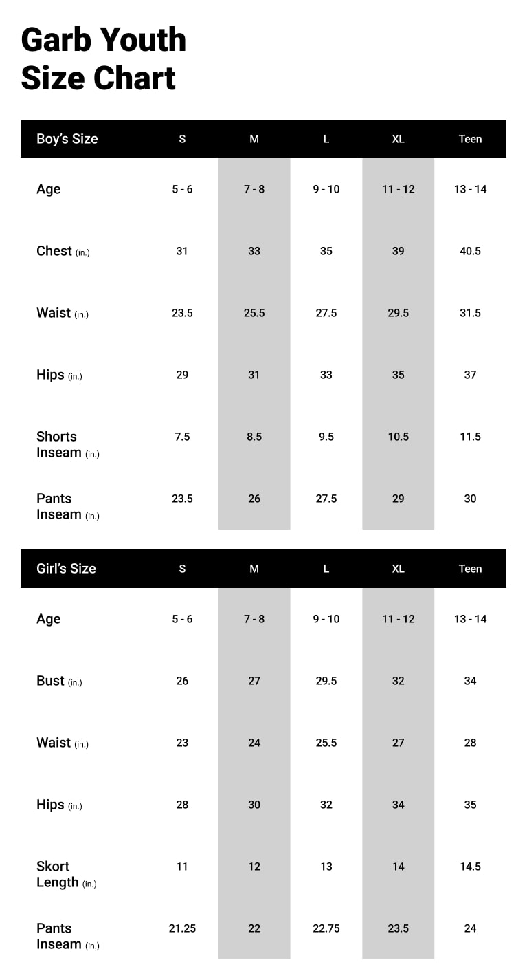Select the girl's XL age range 11 - 12
Image resolution: width=527 pixels, height=980 pixels.
398,619
